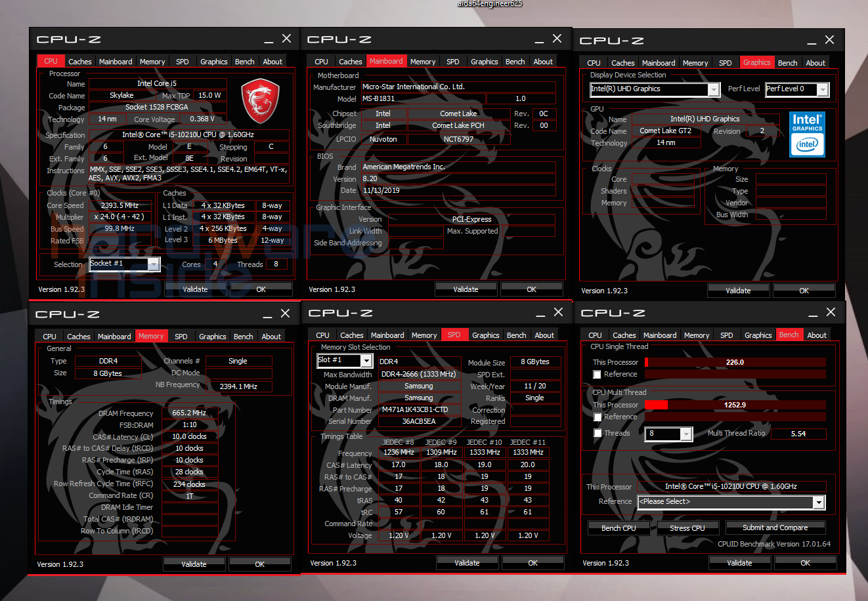Switch to Caches tab in CPU window

[80, 62]
